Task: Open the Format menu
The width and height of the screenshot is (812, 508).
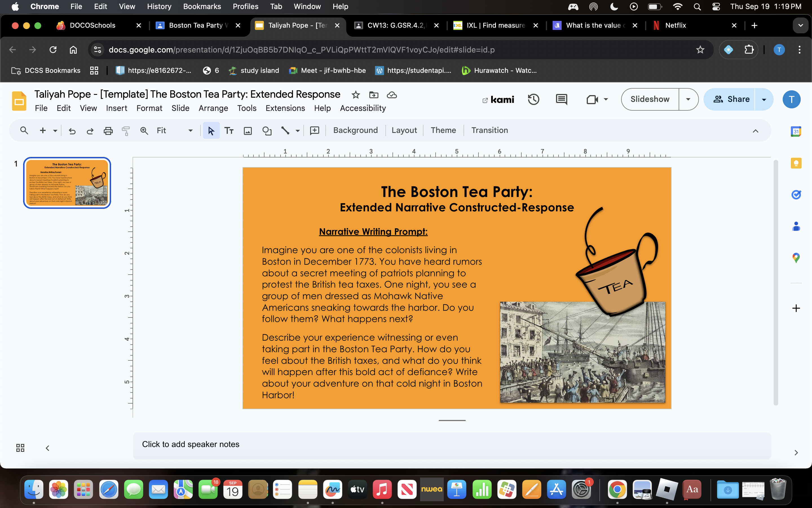Action: [x=149, y=108]
